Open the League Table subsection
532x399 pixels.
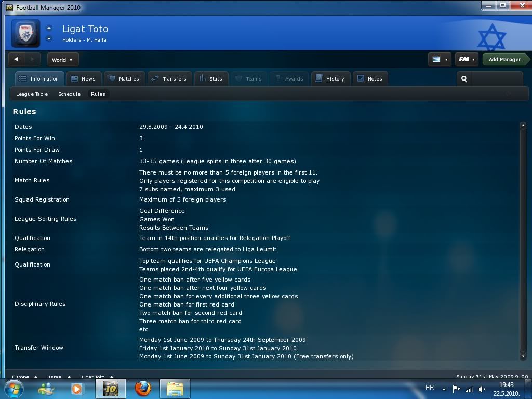(32, 94)
